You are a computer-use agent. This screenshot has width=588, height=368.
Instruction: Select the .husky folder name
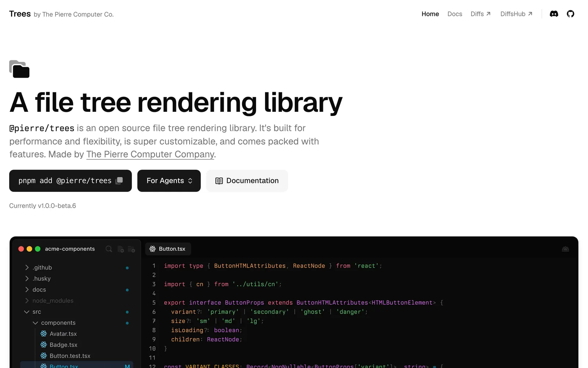[42, 279]
